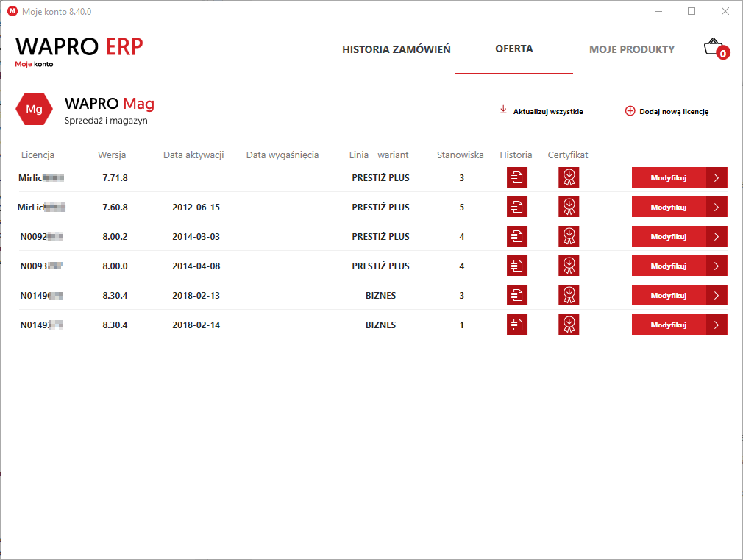
Task: Add a license with Dodaj nową licencję
Action: pyautogui.click(x=666, y=111)
